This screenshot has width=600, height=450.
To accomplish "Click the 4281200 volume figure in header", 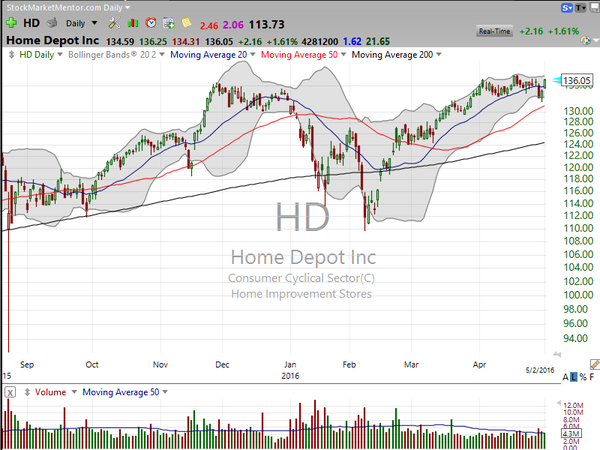I will click(320, 42).
